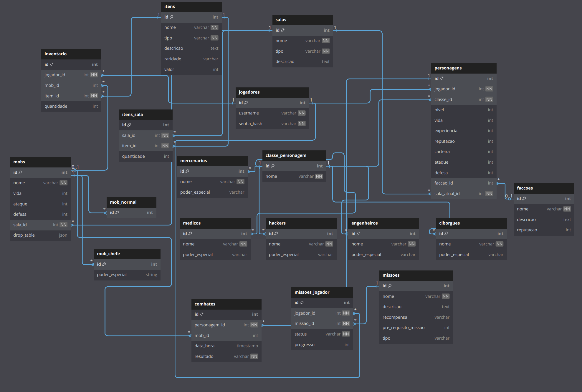Click the jogador_id field in inventario table
Screen dimensions: 582x392
pyautogui.click(x=71, y=75)
